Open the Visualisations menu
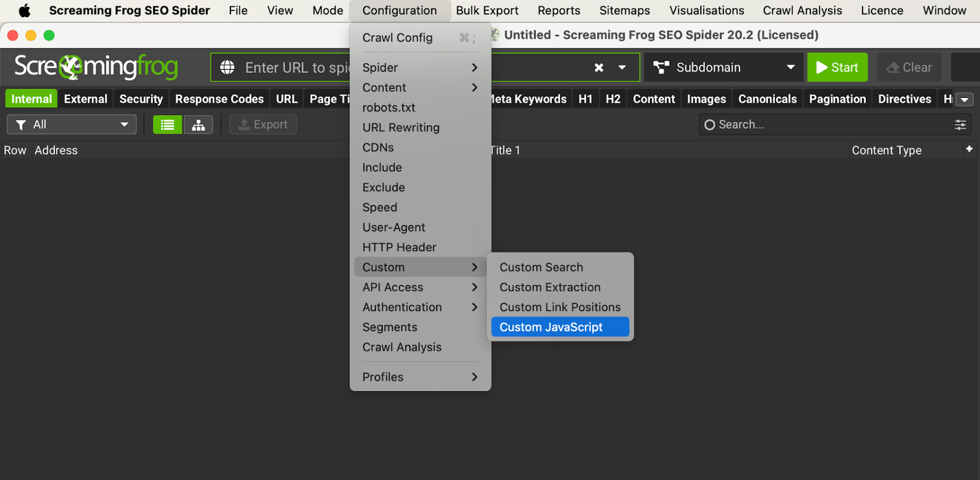The image size is (980, 480). pos(707,10)
